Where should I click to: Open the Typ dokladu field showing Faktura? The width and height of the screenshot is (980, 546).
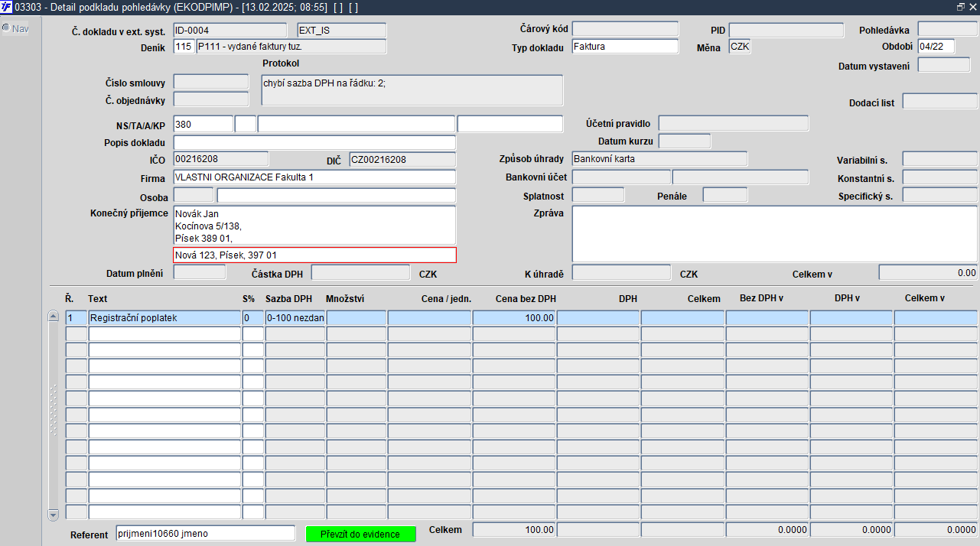(625, 46)
